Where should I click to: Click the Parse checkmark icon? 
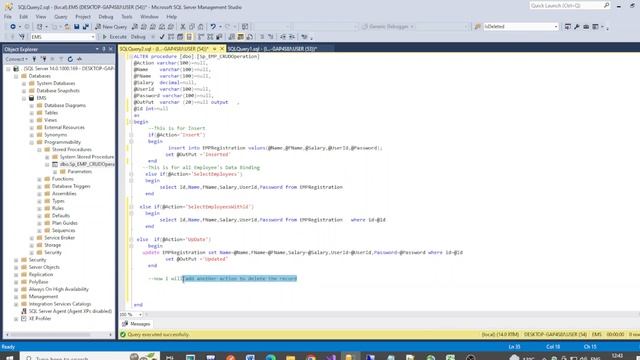162,37
